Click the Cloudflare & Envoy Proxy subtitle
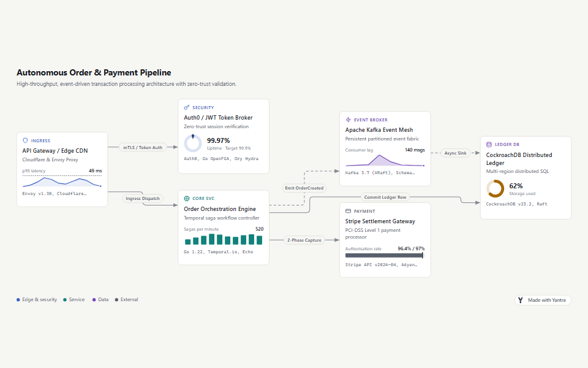Viewport: 588px width, 368px height. (x=50, y=159)
